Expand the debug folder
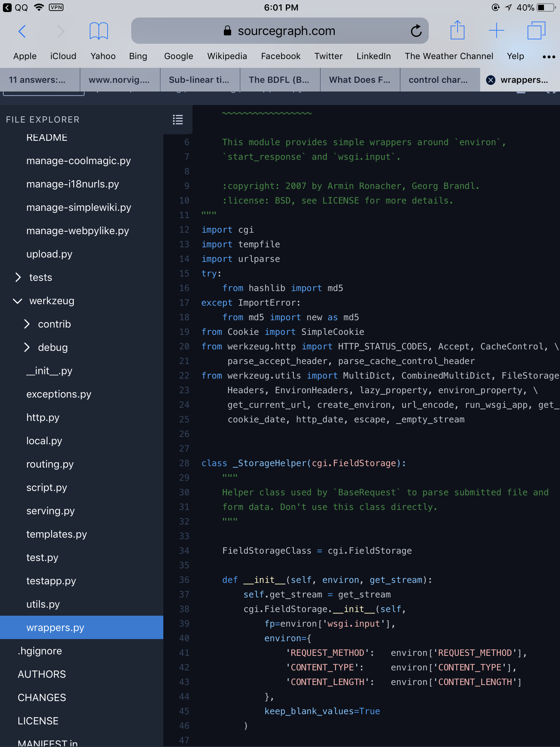The height and width of the screenshot is (747, 560). click(27, 347)
